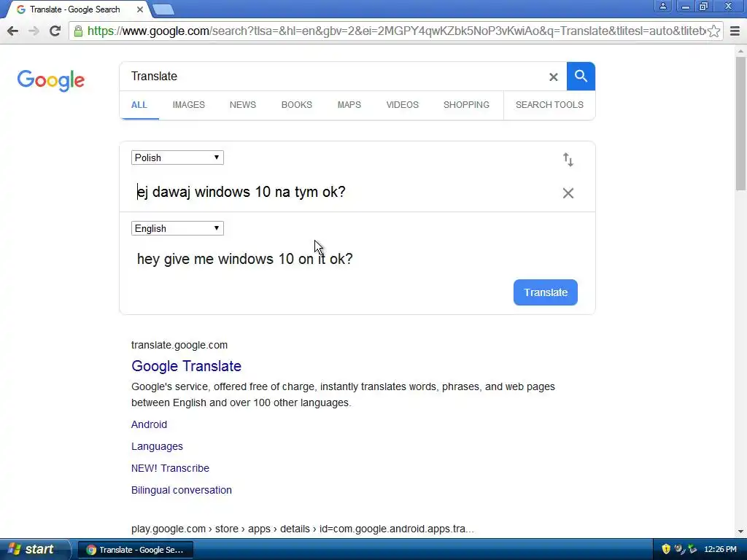Open the NEW! Transcribe sitelink
The width and height of the screenshot is (747, 560).
tap(170, 468)
